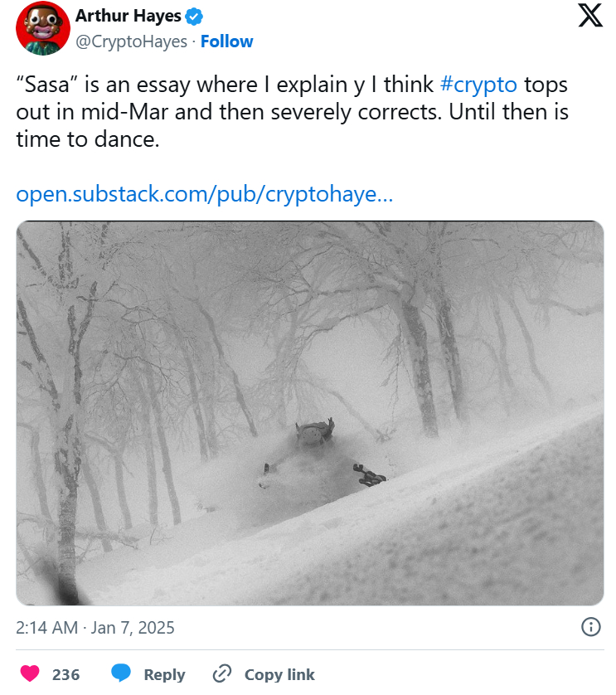Visit the open.substack.com essay link

204,194
